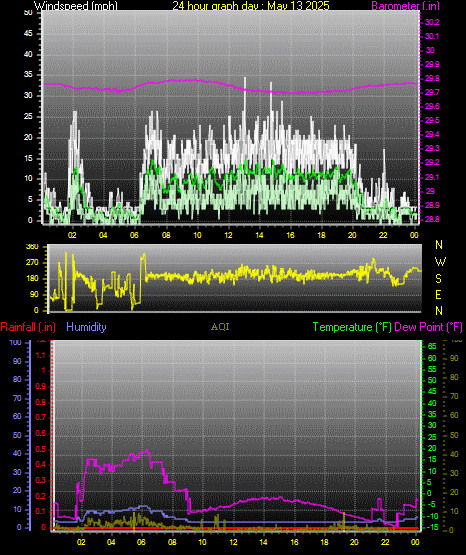This screenshot has width=466, height=555.
Task: Click hour label 10 under the humidity graph
Action: click(x=202, y=542)
